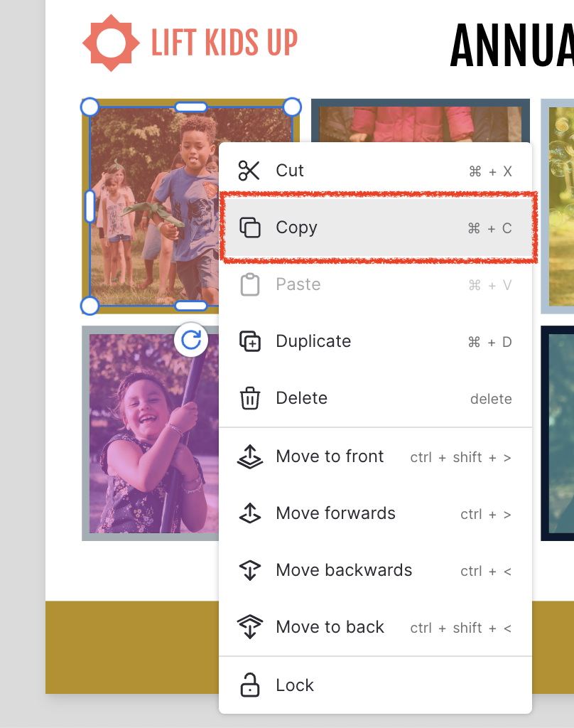Click the Move backwards icon

249,570
